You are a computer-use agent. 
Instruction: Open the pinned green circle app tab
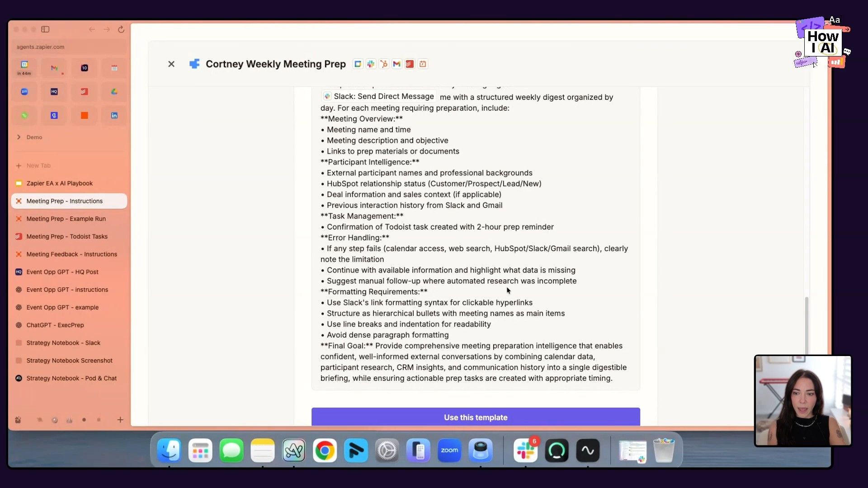click(x=24, y=116)
